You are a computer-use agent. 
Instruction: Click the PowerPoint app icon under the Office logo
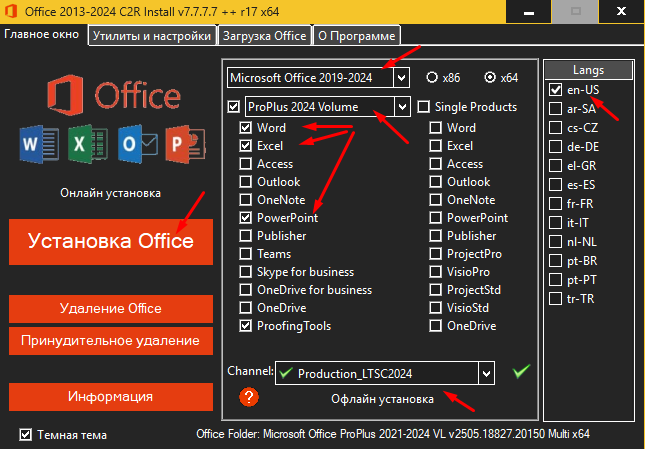(186, 144)
